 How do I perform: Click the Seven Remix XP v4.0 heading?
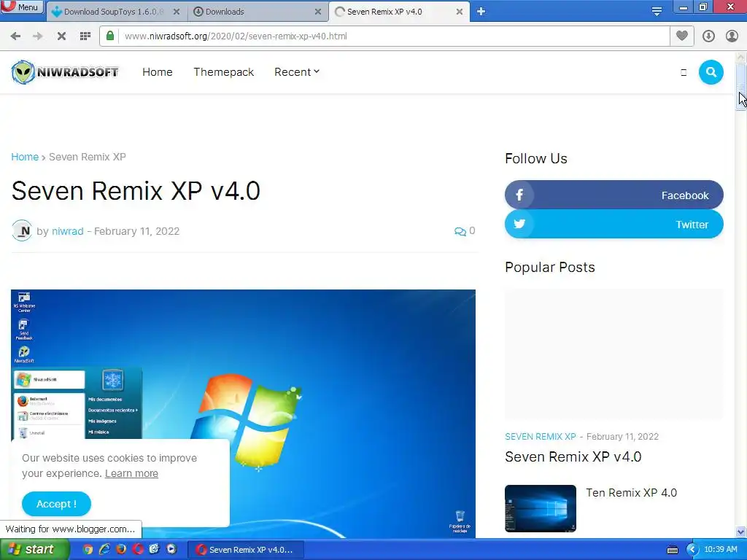point(136,191)
